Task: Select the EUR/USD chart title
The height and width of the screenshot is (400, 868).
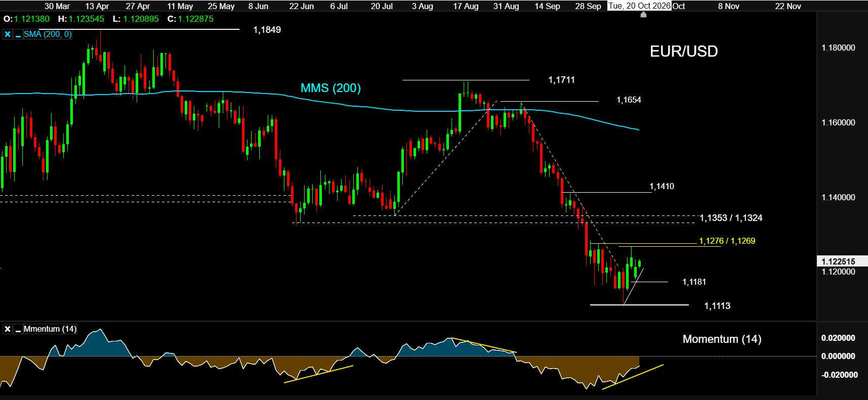Action: 684,52
